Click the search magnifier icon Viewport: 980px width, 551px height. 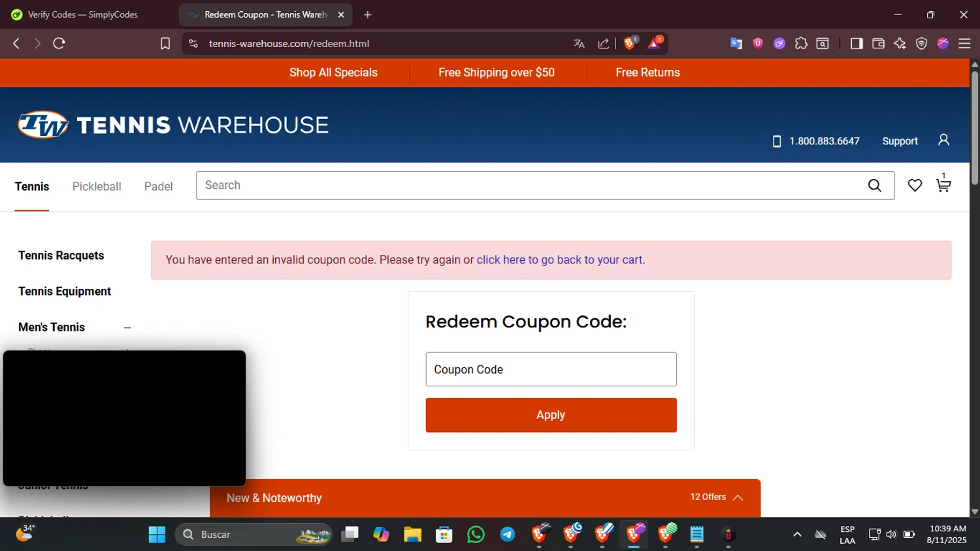[875, 186]
